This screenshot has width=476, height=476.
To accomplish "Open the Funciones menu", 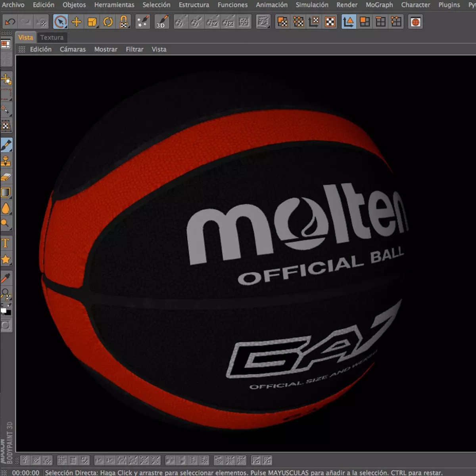I will tap(232, 5).
